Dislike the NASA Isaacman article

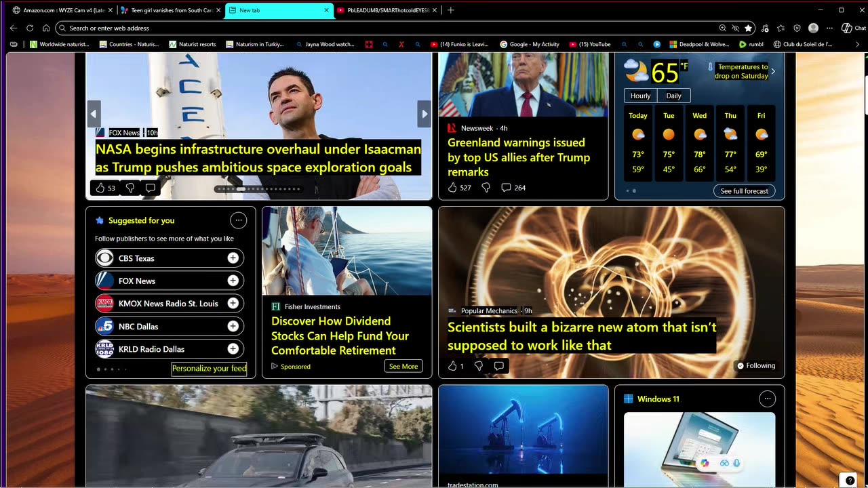(x=130, y=188)
